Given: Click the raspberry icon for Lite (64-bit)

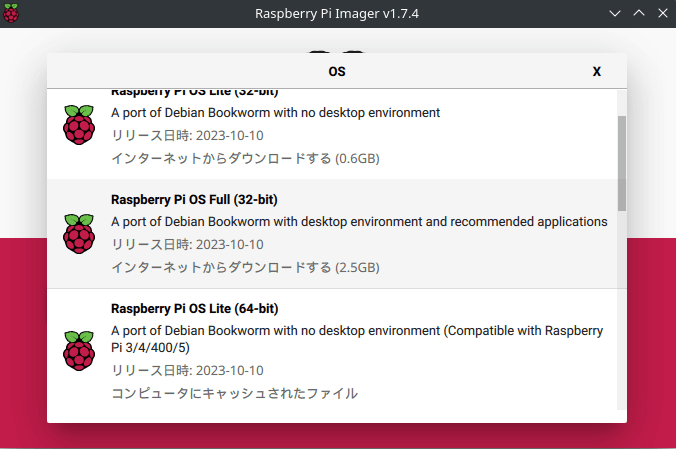Looking at the screenshot, I should (79, 351).
